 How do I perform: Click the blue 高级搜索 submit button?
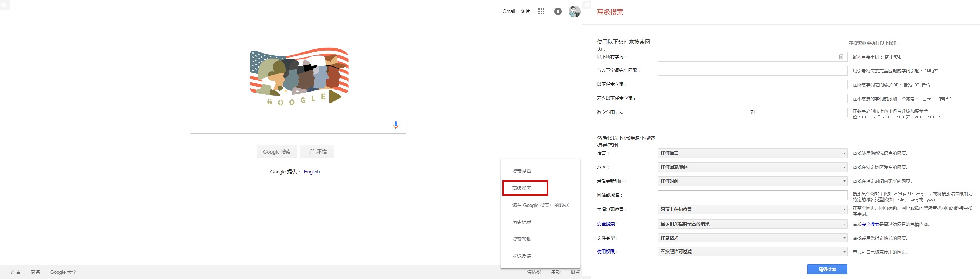[x=827, y=269]
